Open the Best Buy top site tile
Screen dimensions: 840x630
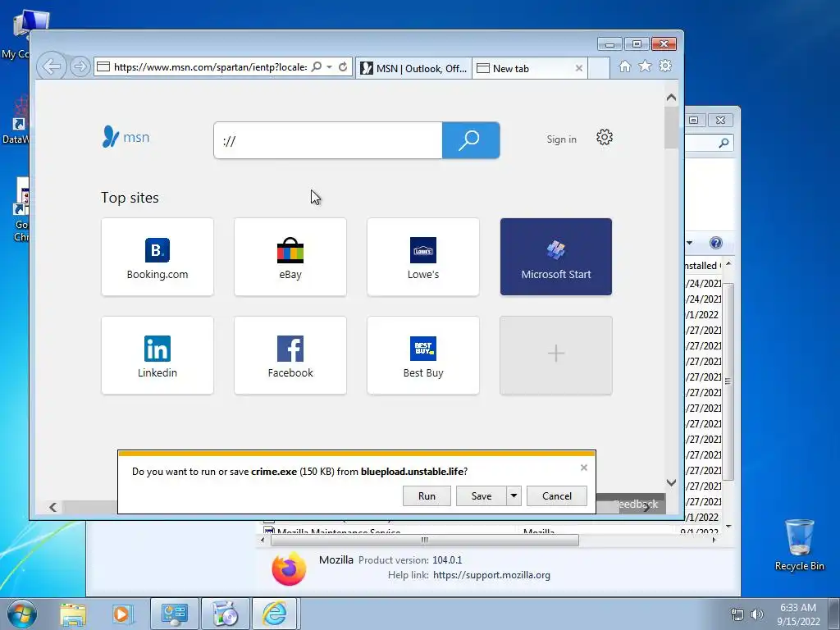(x=423, y=355)
